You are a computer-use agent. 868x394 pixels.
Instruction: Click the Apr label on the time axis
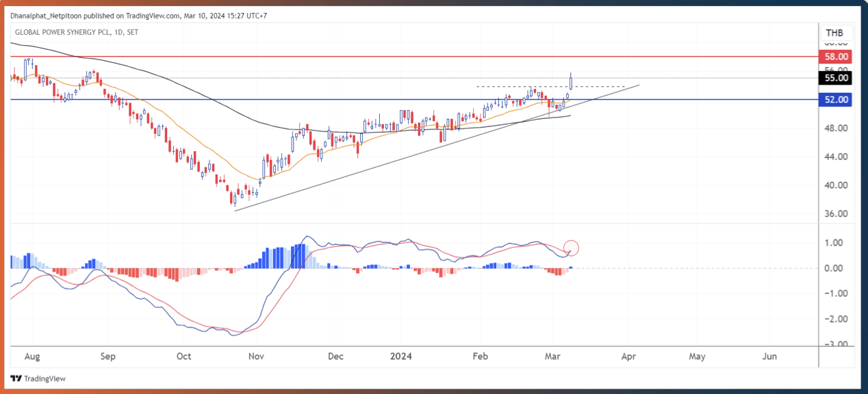(630, 356)
